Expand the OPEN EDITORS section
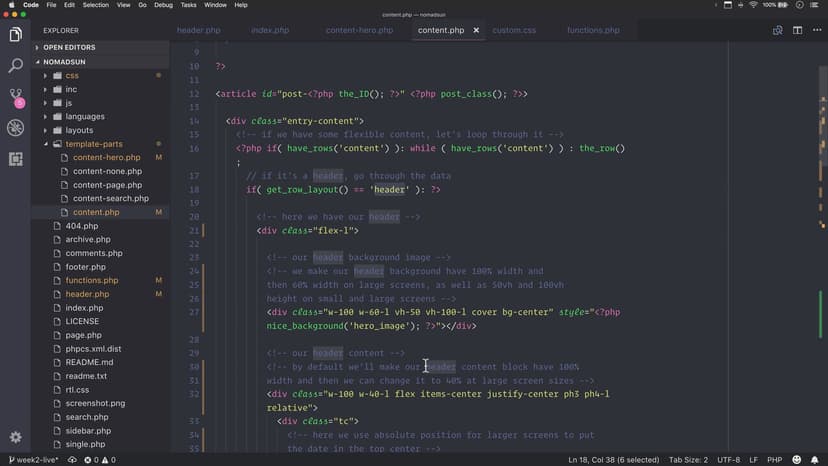 coord(68,47)
